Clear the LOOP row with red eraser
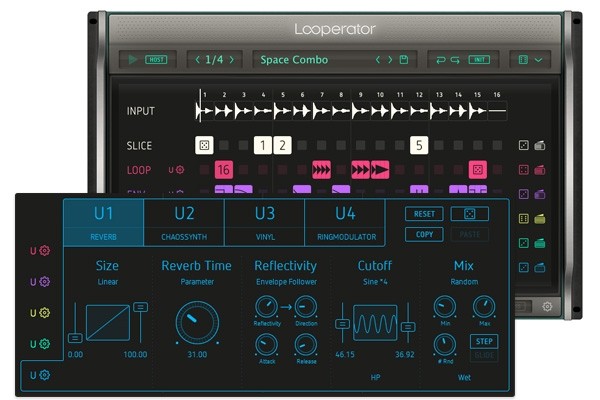 coord(540,170)
